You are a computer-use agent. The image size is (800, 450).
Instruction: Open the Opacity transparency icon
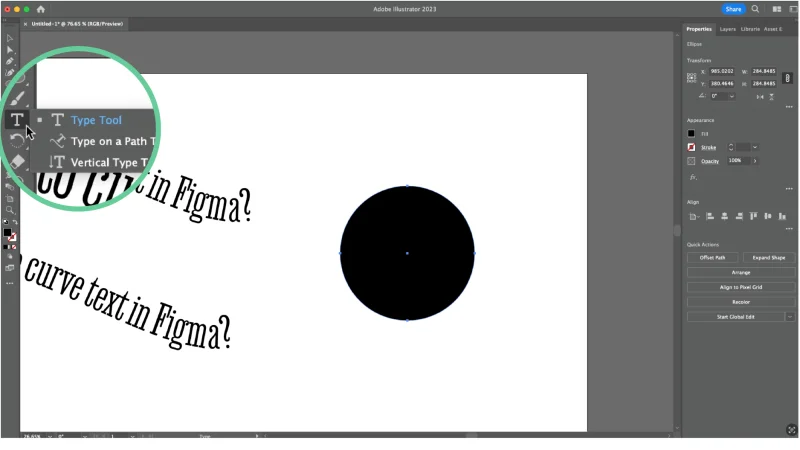point(691,161)
